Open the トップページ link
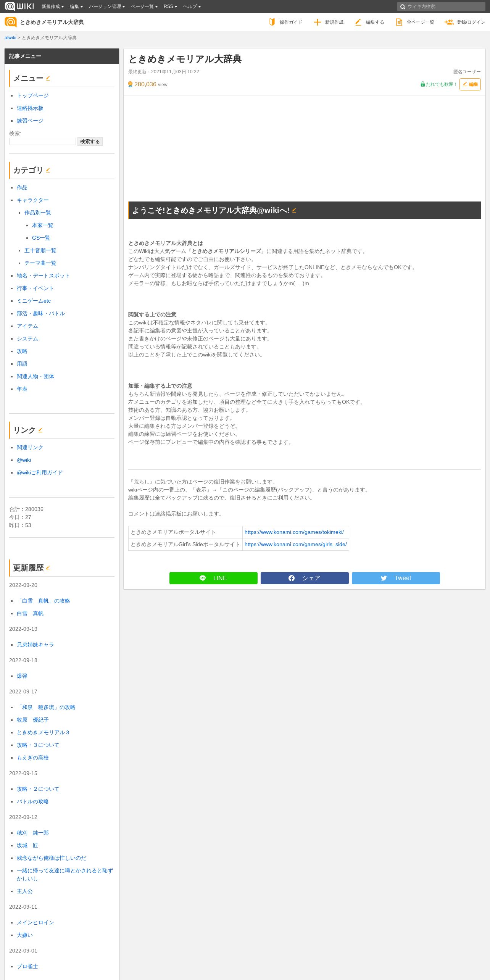The height and width of the screenshot is (980, 490). click(33, 95)
